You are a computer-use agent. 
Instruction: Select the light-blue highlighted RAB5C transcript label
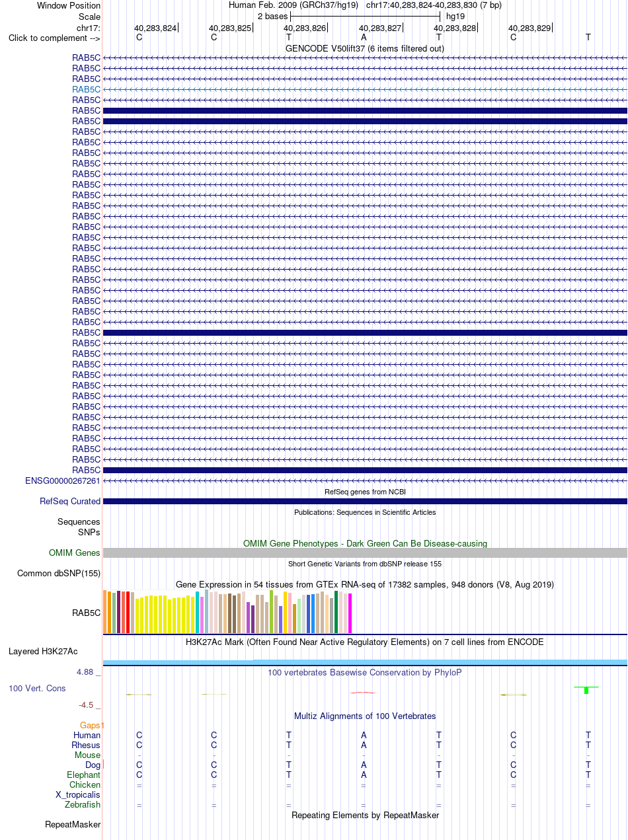coord(87,89)
